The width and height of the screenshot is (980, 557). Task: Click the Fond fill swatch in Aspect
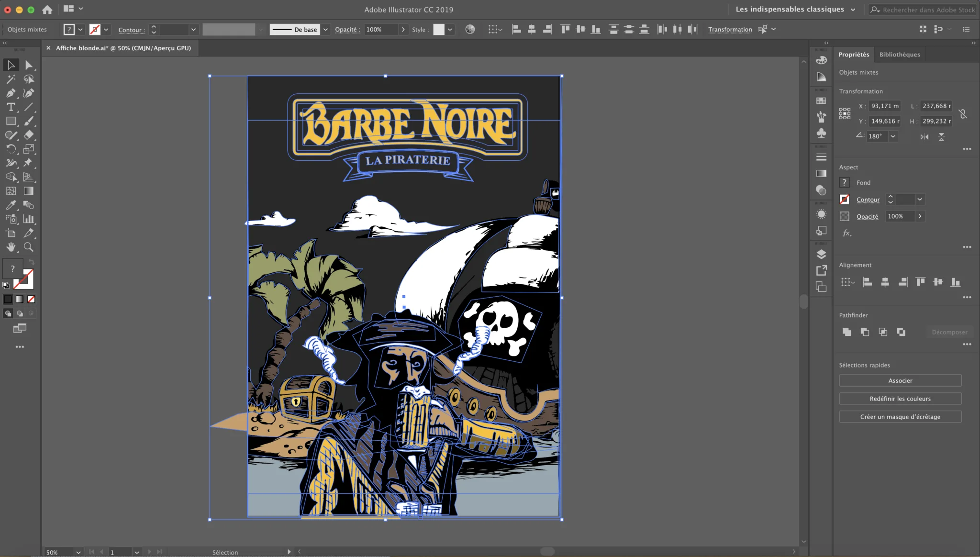point(845,182)
